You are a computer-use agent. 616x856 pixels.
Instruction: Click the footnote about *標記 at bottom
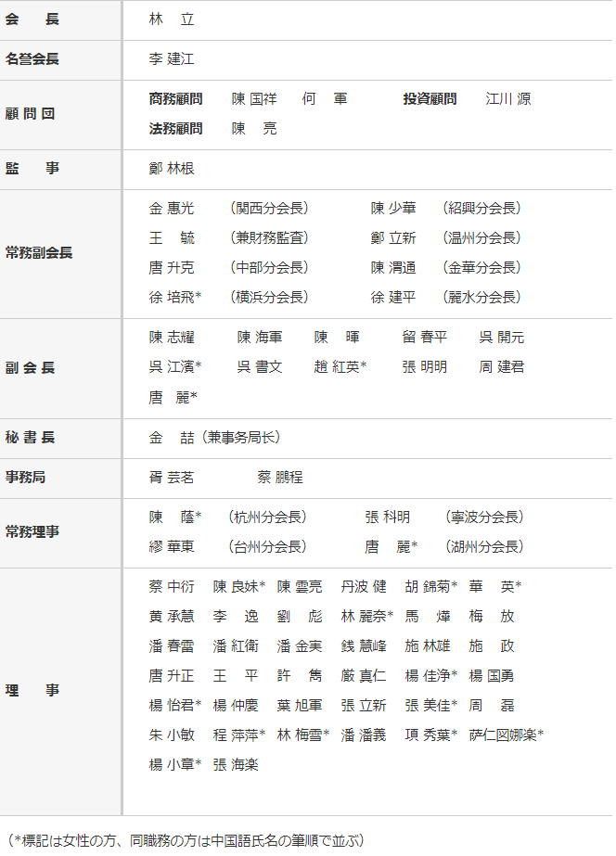[186, 840]
